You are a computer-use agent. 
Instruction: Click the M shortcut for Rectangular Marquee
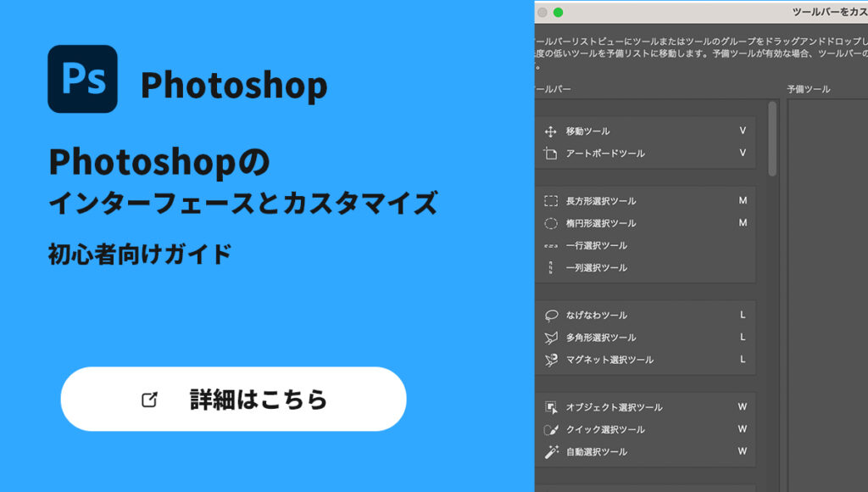coord(743,201)
